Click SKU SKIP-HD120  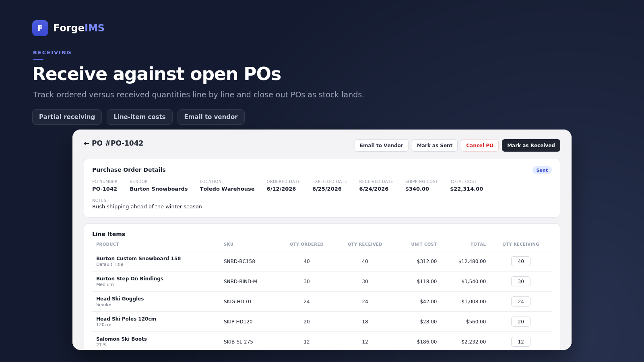click(x=238, y=322)
